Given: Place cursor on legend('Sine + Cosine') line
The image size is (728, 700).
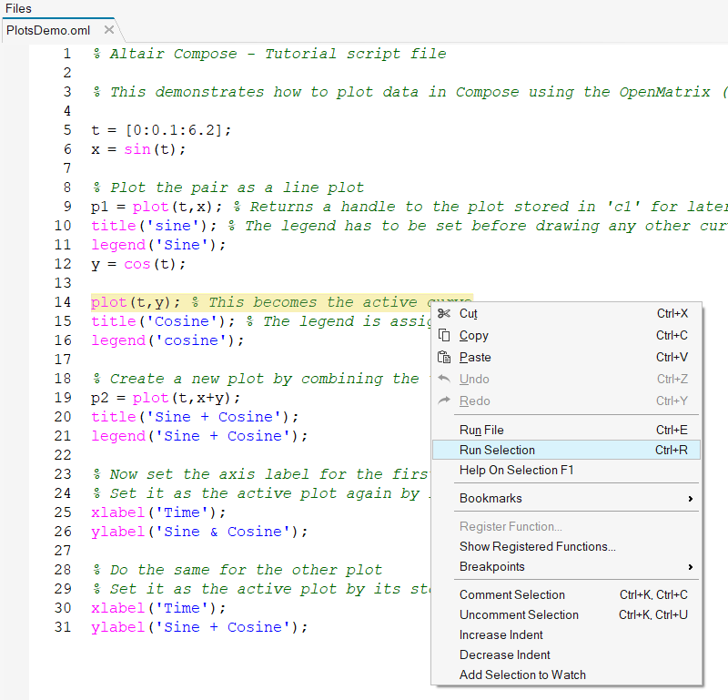Looking at the screenshot, I should pyautogui.click(x=199, y=436).
